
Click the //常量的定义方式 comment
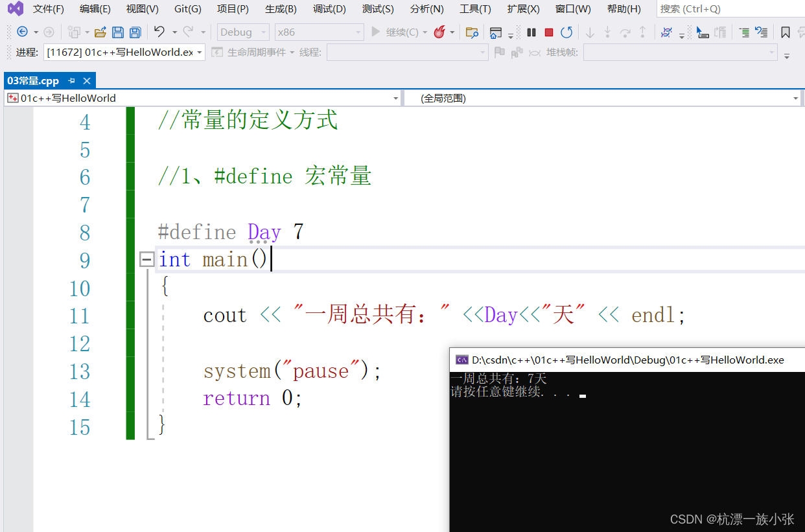[x=248, y=121]
